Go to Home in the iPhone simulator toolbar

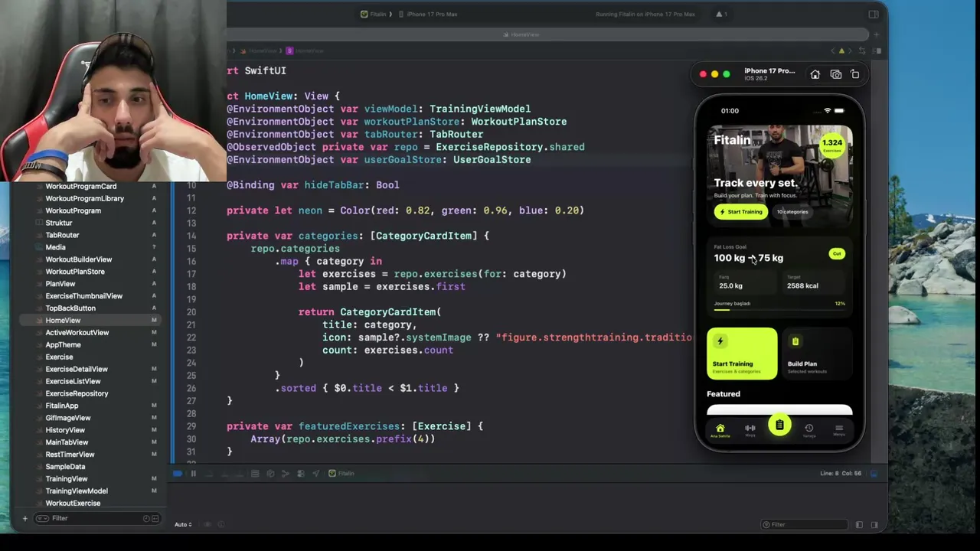815,74
